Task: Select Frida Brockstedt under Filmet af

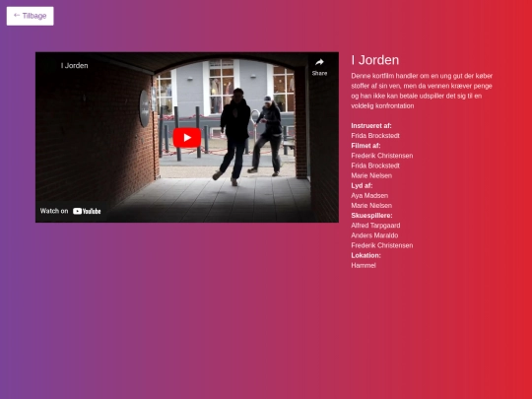Action: click(x=375, y=166)
